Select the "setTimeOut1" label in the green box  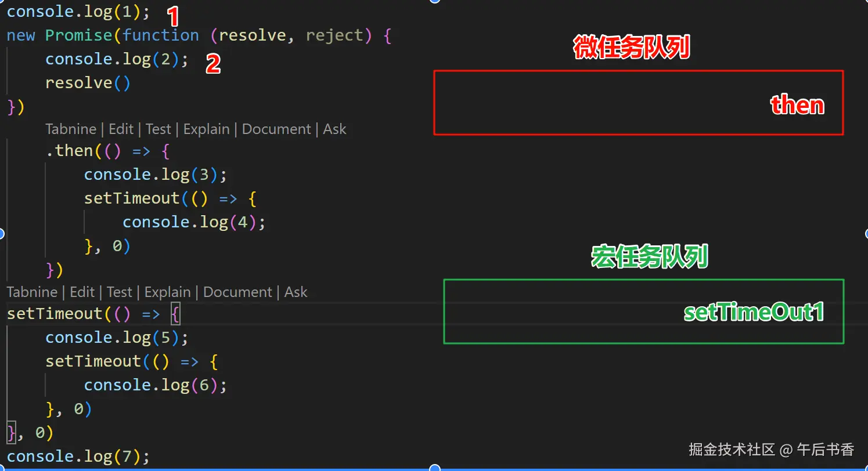click(753, 311)
